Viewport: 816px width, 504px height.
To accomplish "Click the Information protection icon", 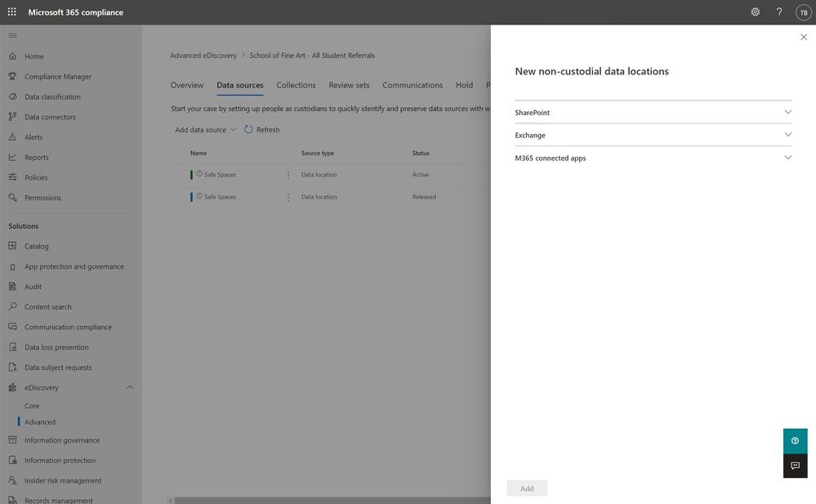I will [13, 460].
